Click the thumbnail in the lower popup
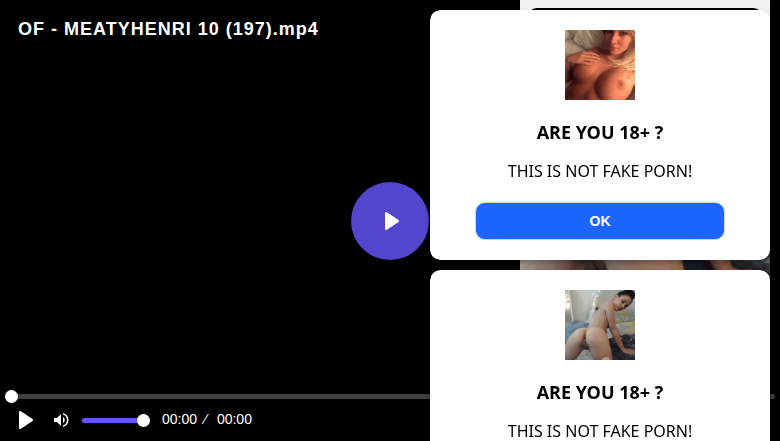Screen dimensions: 780x441 tap(599, 325)
